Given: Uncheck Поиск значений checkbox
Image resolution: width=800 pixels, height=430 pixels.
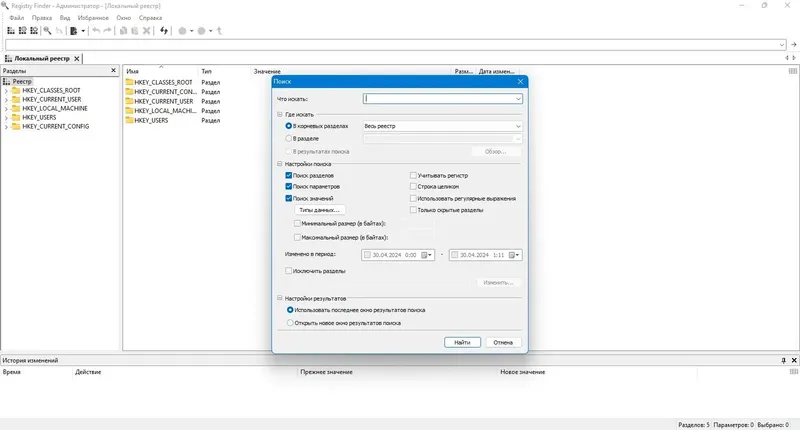Looking at the screenshot, I should click(x=289, y=198).
